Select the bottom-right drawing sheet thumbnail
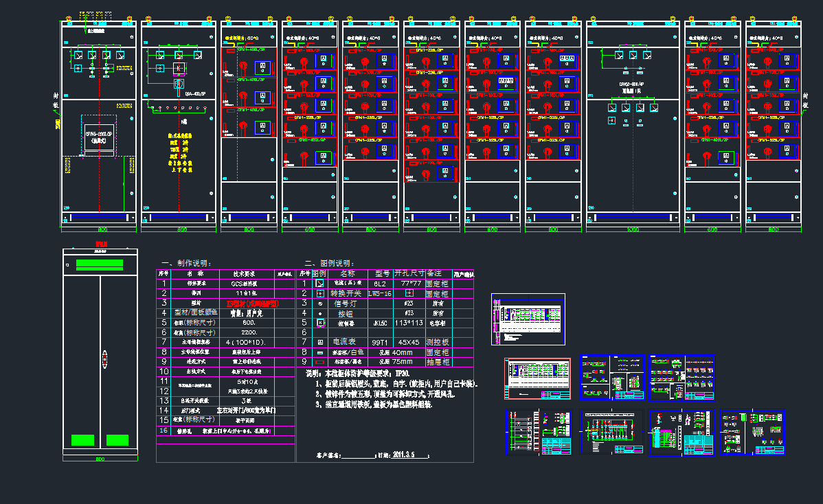 [x=752, y=432]
